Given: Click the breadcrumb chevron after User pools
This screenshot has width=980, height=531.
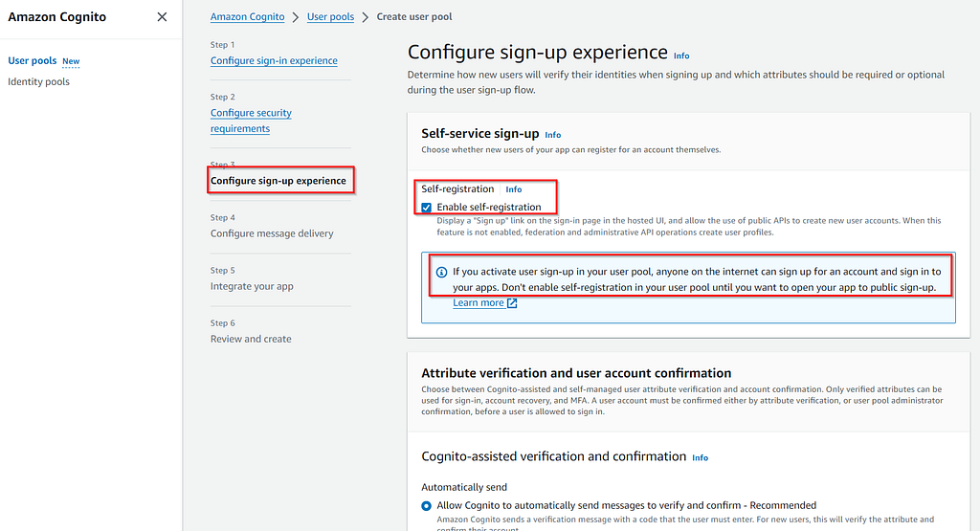Looking at the screenshot, I should click(x=365, y=17).
